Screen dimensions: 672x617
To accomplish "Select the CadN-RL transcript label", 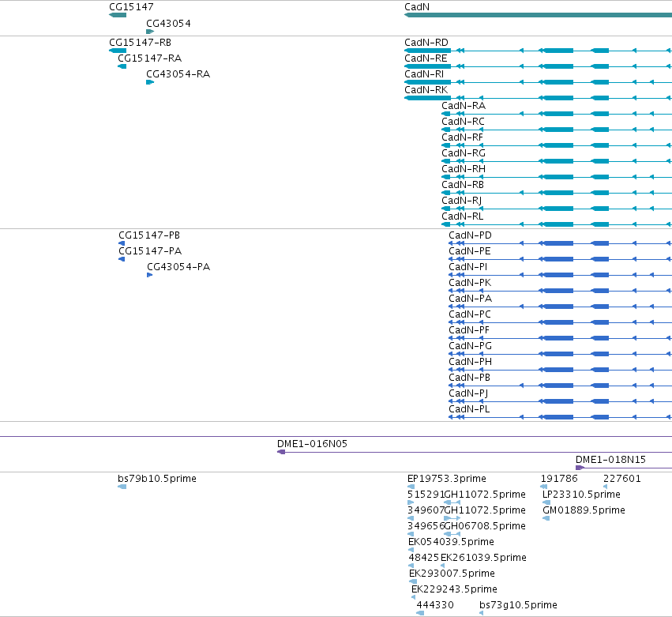I will pyautogui.click(x=463, y=217).
